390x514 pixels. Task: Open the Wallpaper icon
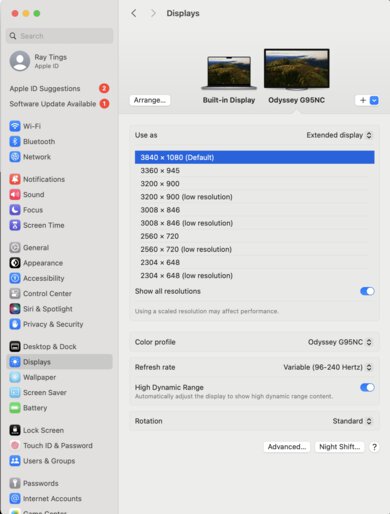coord(15,377)
